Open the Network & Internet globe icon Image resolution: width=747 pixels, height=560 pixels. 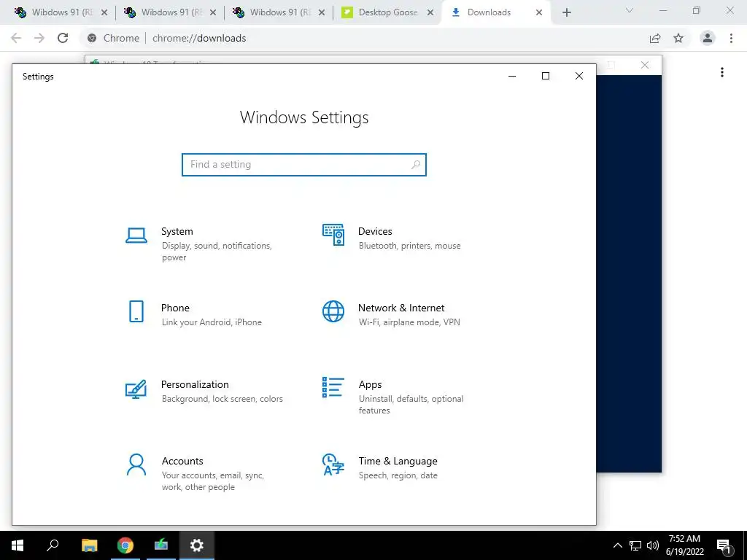[x=333, y=311]
